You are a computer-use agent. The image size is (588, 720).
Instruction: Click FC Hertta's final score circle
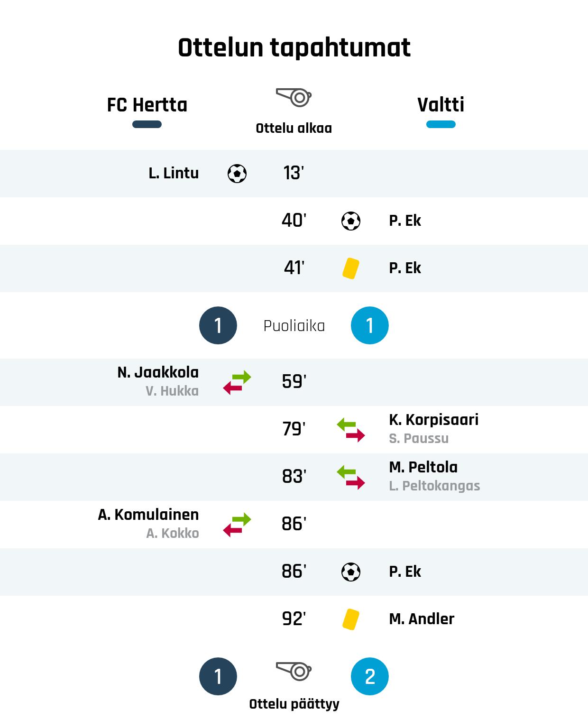218,676
